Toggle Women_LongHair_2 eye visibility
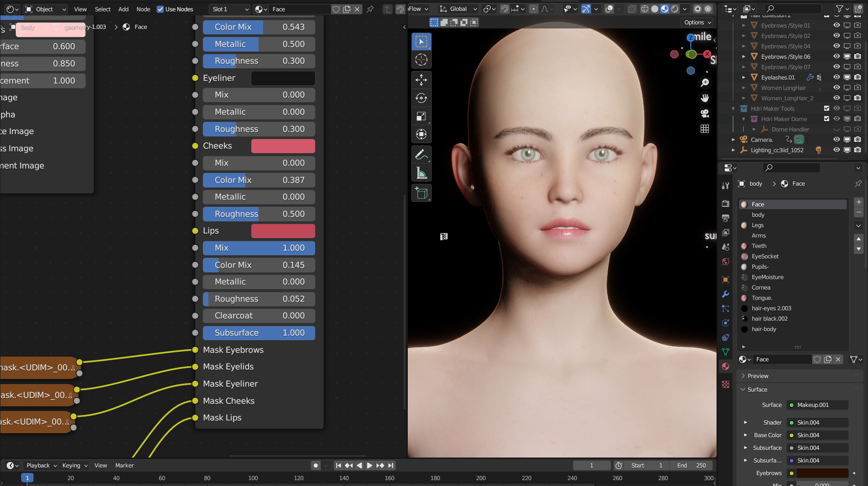868x486 pixels. [x=837, y=98]
